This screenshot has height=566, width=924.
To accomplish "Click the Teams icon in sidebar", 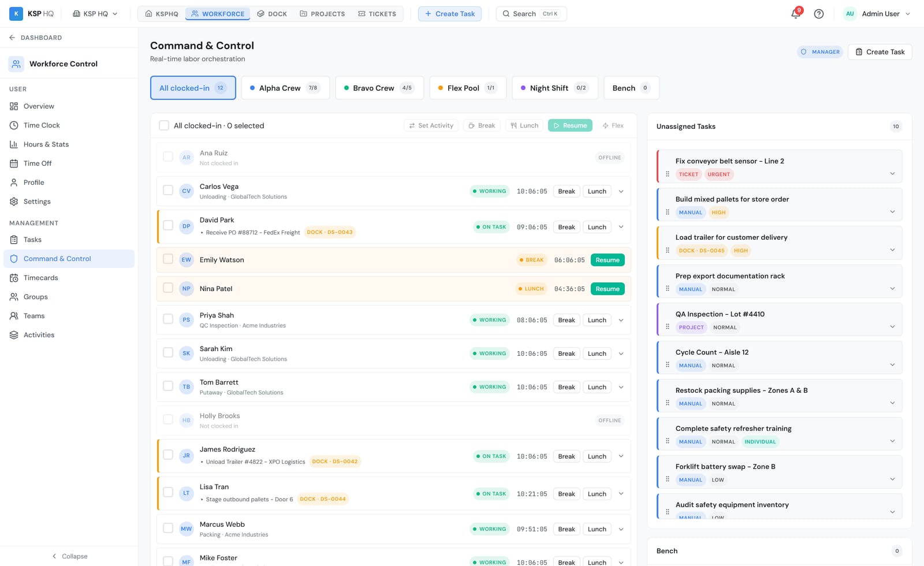I will (x=14, y=316).
